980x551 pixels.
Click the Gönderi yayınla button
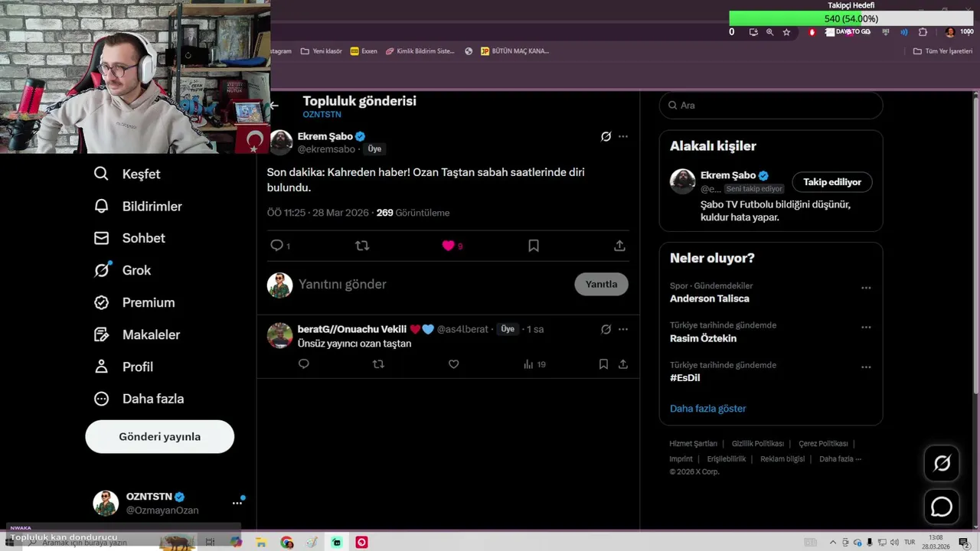point(160,436)
